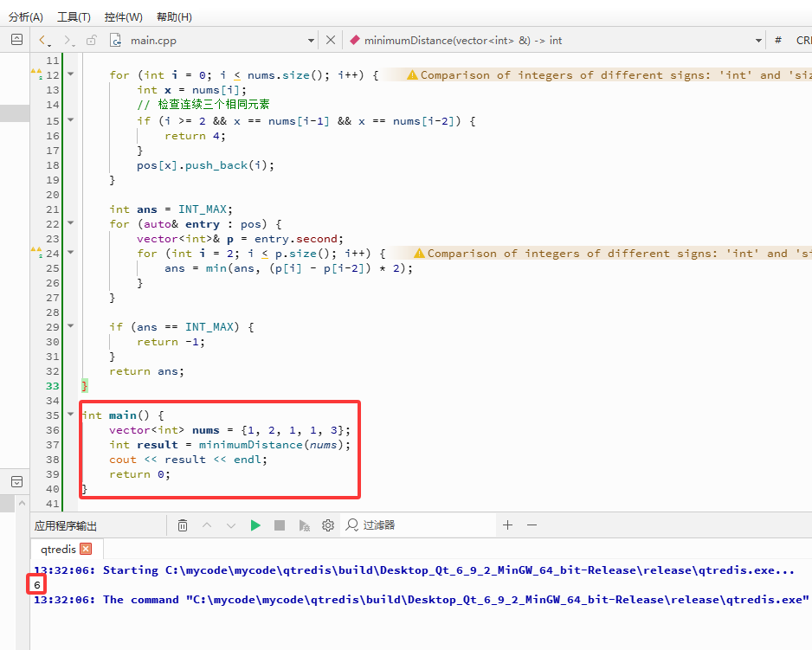This screenshot has height=650, width=812.
Task: Collapse the for loop at line 22
Action: click(x=70, y=223)
